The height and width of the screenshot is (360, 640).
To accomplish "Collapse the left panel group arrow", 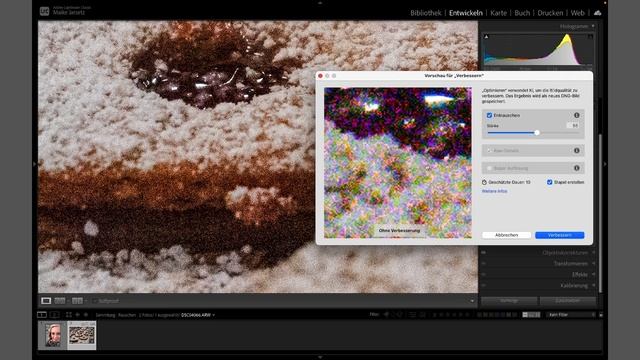I will [x=35, y=164].
